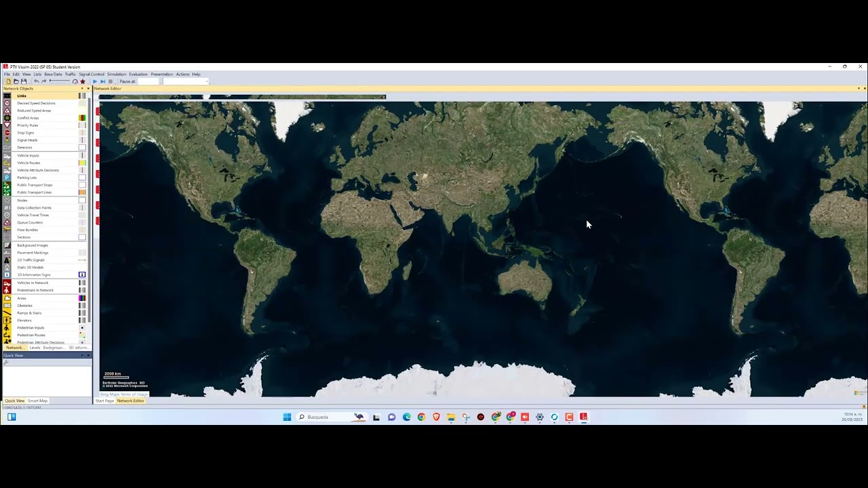Open the Traffic menu

click(71, 74)
